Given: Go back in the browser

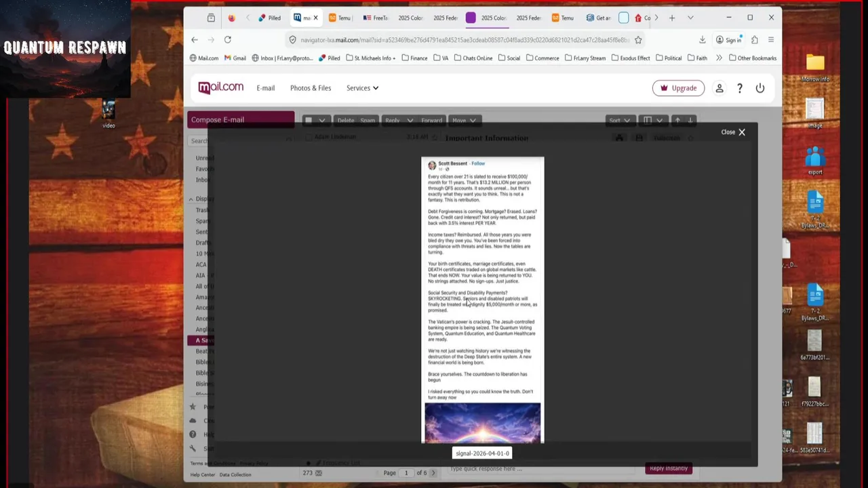Looking at the screenshot, I should (x=195, y=40).
